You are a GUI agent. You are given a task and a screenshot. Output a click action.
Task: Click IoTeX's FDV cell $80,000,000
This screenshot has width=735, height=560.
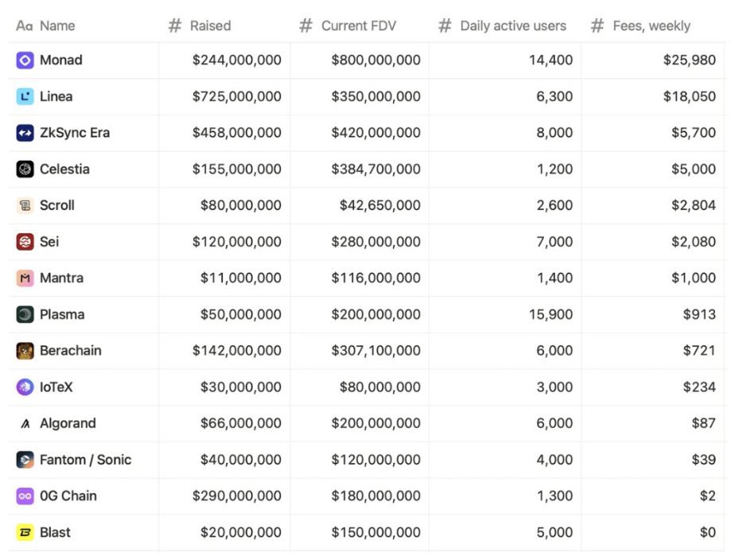(380, 387)
